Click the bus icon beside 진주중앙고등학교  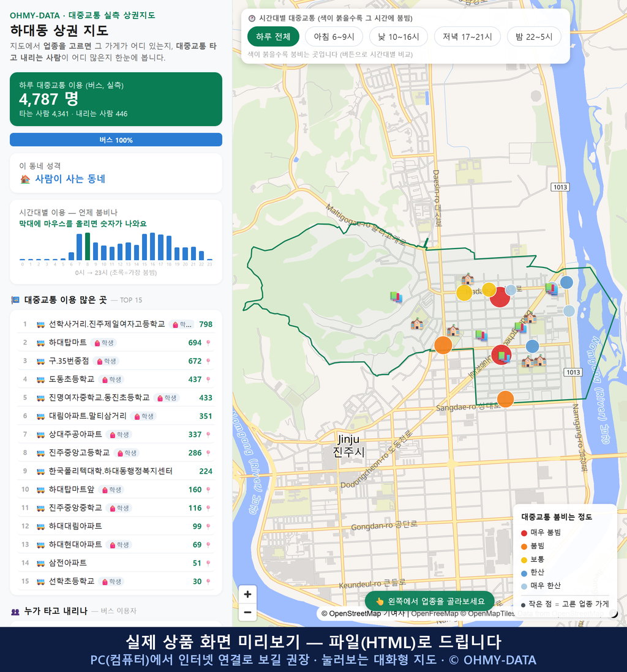point(40,453)
